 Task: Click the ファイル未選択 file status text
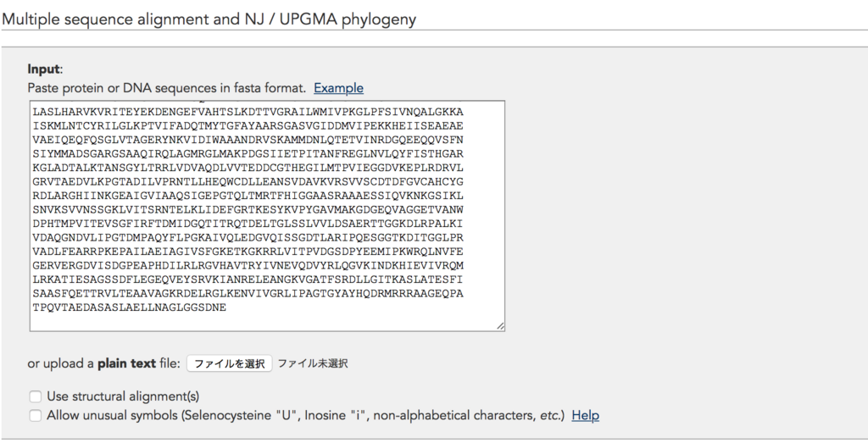(x=313, y=363)
